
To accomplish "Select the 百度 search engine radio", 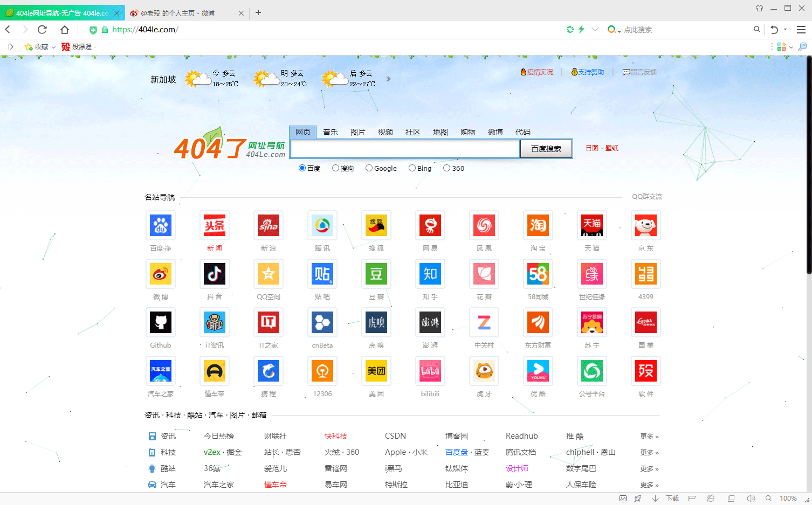I will tap(302, 168).
